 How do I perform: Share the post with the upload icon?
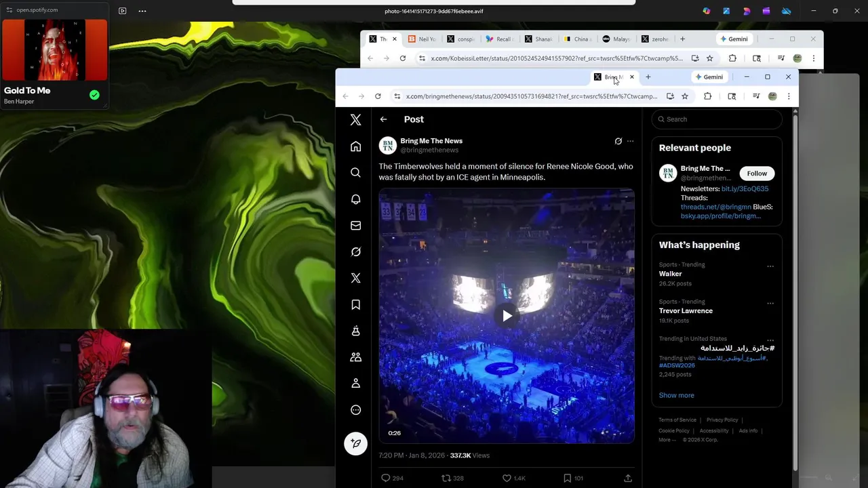tap(627, 478)
